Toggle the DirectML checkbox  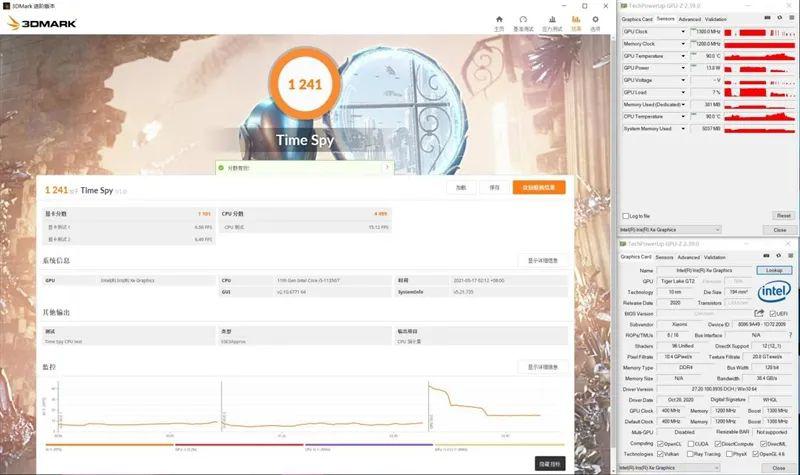click(x=764, y=444)
